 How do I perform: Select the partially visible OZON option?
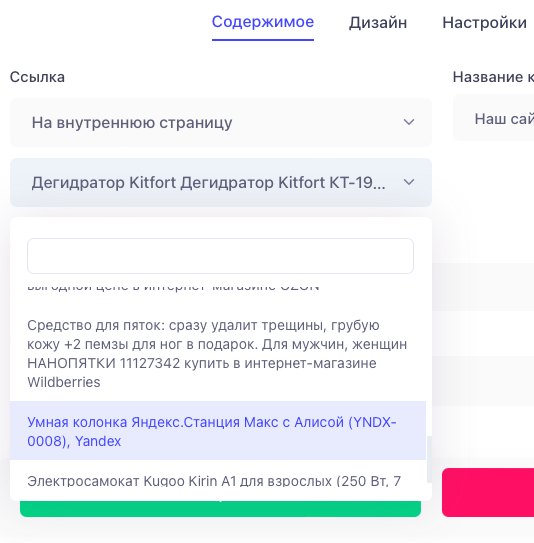point(218,287)
